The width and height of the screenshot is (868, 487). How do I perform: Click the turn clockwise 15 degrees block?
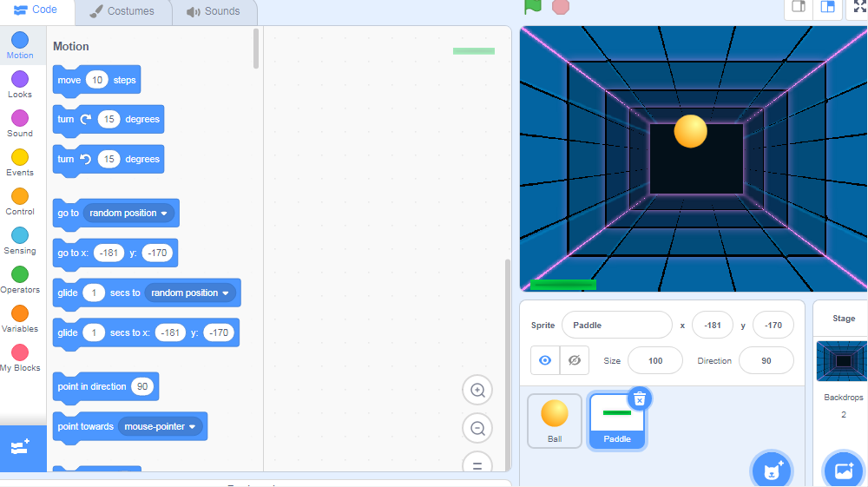tap(65, 120)
